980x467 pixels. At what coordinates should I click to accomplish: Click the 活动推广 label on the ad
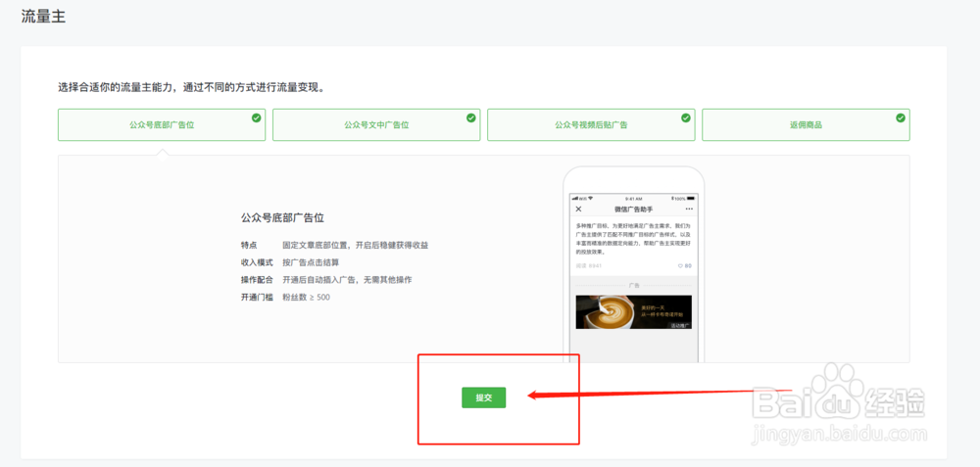(679, 325)
